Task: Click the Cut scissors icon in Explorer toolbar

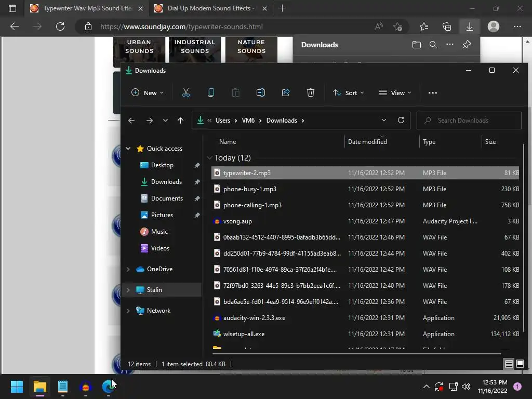Action: coord(185,92)
